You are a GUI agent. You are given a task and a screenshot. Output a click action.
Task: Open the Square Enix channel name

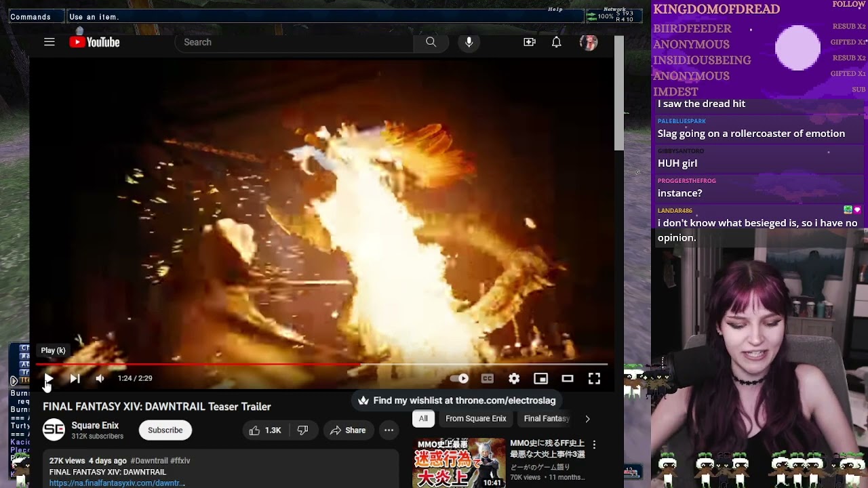[x=95, y=425]
